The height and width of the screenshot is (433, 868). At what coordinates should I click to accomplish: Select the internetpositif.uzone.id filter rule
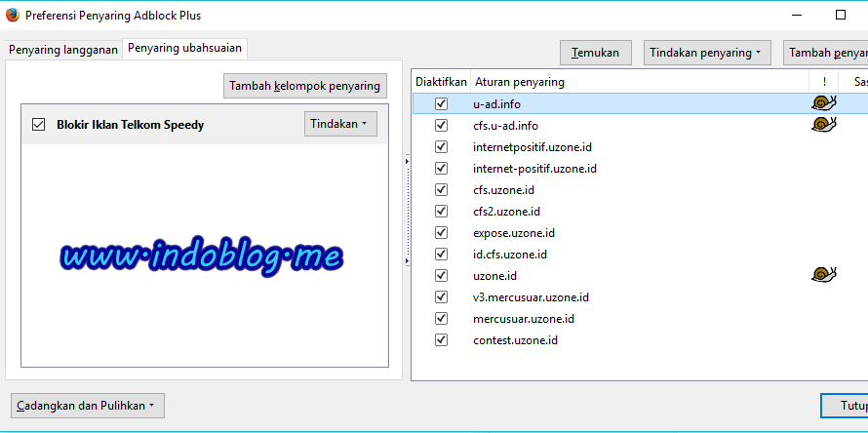(533, 147)
